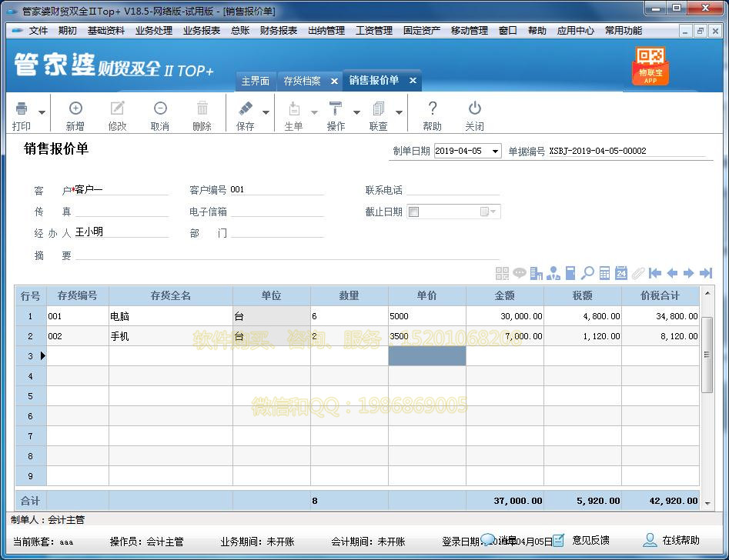Click the QR code icon above the grid
729x560 pixels.
[x=501, y=272]
